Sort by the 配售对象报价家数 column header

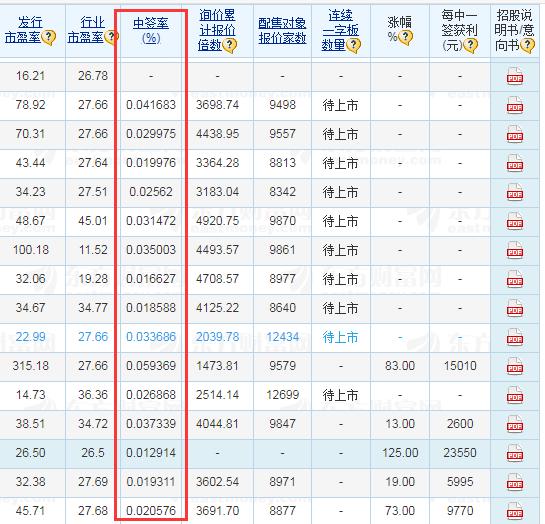(x=282, y=31)
